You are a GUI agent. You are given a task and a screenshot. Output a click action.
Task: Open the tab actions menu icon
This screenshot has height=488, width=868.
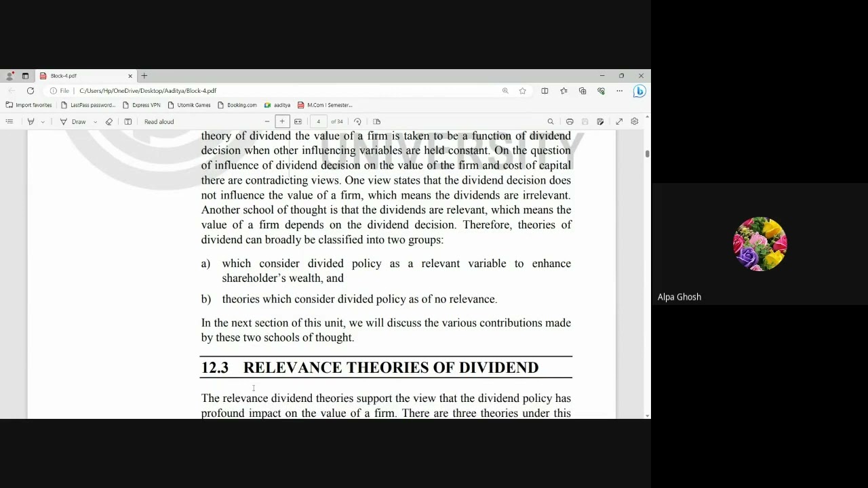point(25,76)
